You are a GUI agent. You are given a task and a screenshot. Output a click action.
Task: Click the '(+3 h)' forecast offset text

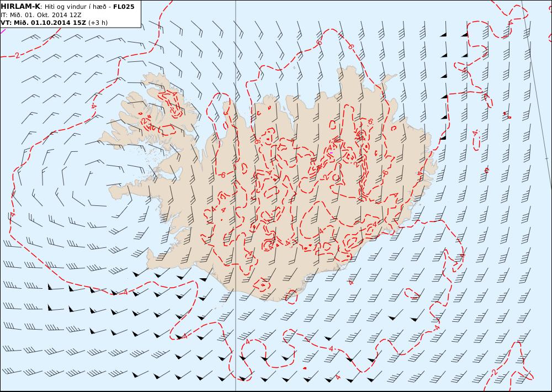98,23
